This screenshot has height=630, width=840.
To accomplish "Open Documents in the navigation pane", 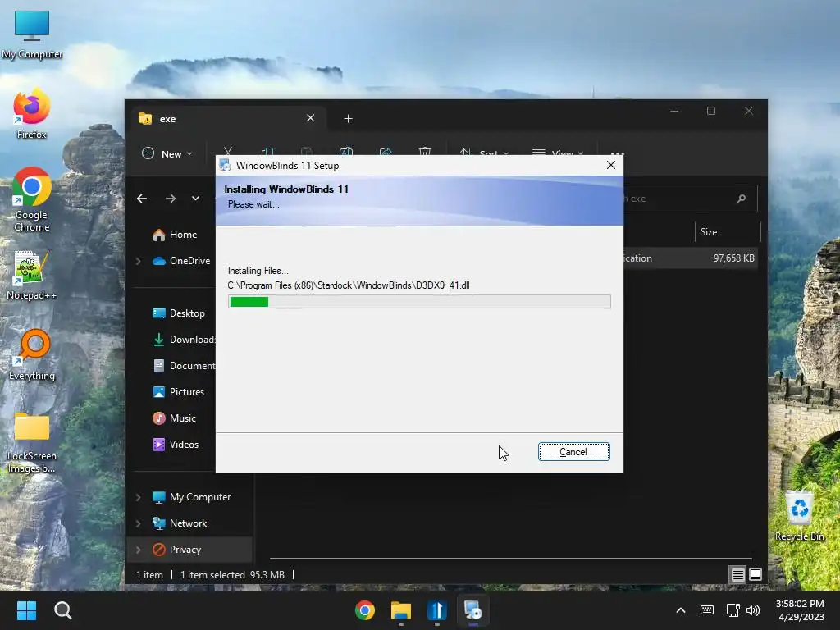I will coord(185,366).
